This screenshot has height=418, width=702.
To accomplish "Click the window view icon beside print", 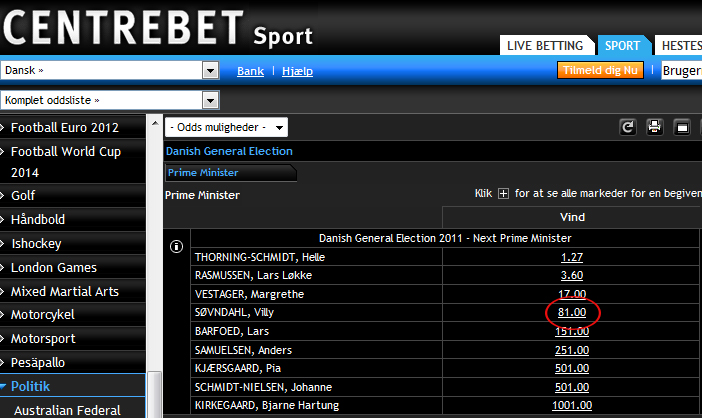I will [x=682, y=128].
